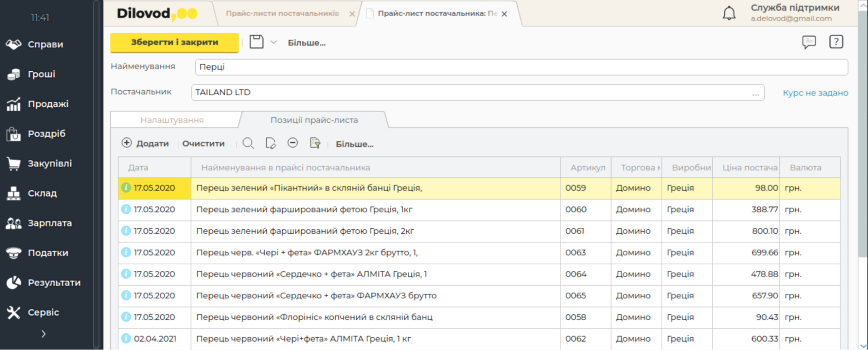868x350 pixels.
Task: Close the Прайс-листи постачальників tab
Action: tap(352, 14)
